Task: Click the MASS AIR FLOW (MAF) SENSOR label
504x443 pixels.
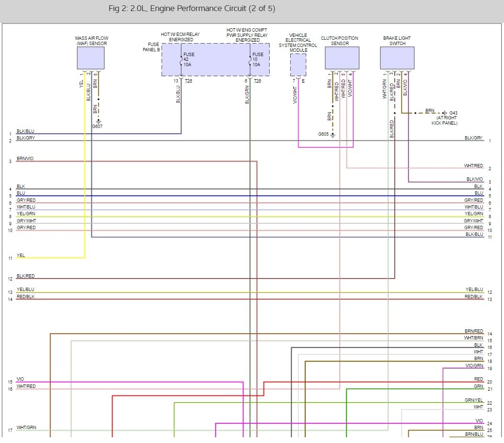Action: (x=92, y=41)
